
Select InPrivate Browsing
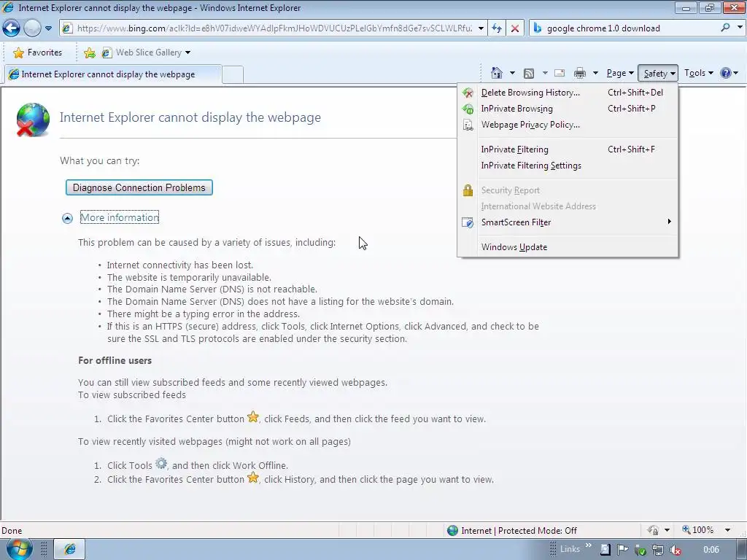tap(568, 109)
